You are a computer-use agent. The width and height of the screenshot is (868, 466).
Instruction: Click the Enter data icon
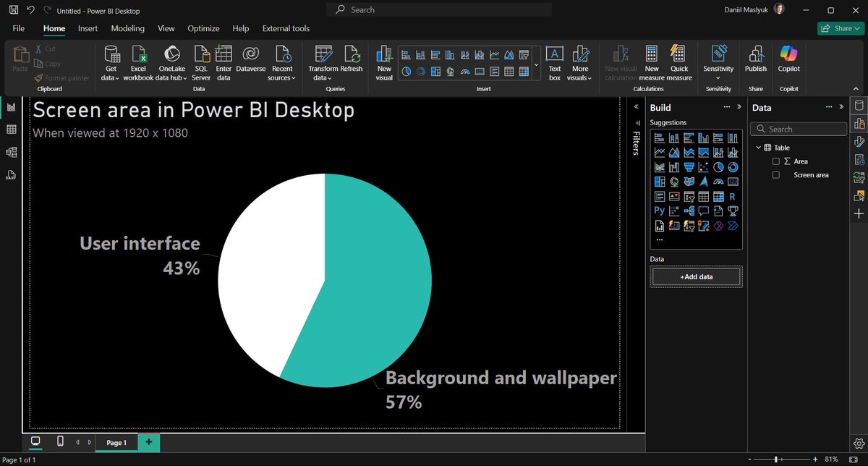pos(224,54)
